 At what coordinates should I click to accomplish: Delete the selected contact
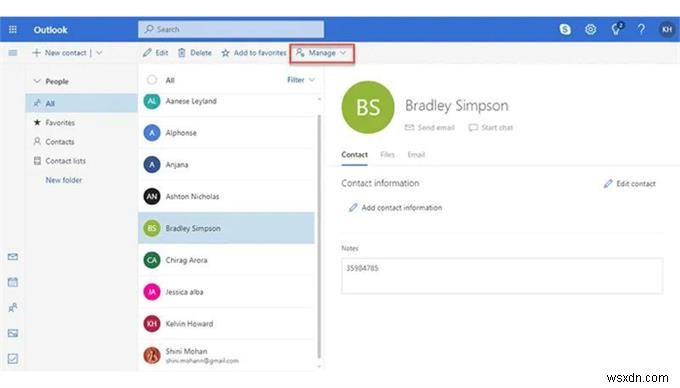195,53
